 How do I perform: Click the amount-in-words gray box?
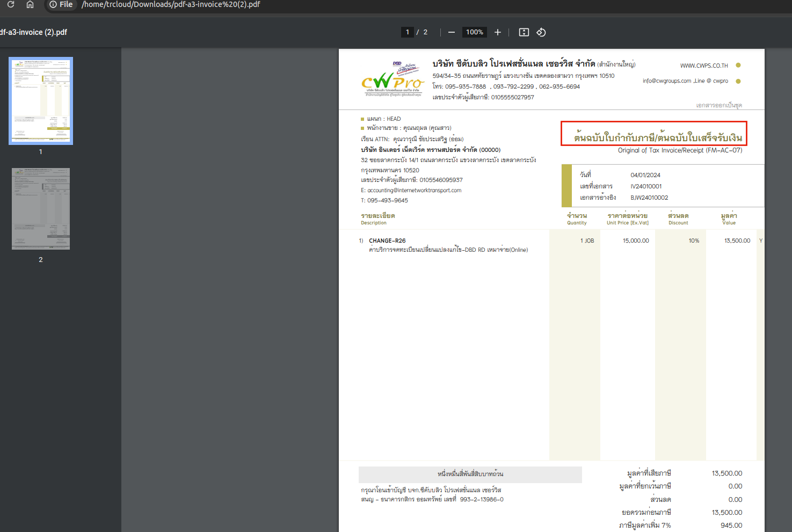point(470,475)
